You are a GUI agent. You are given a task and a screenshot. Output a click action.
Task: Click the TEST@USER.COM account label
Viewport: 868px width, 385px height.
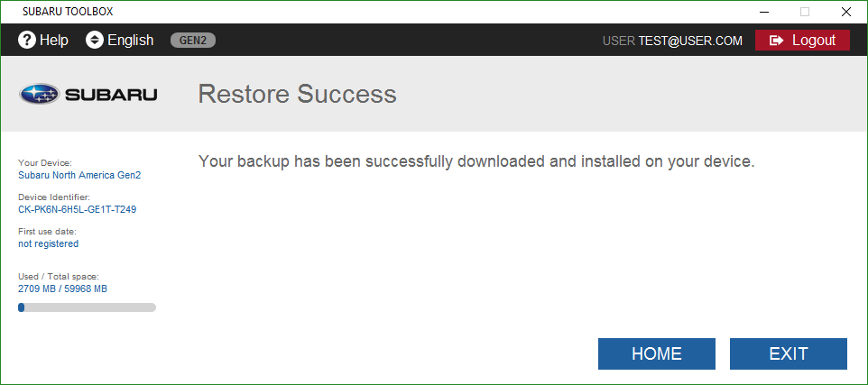(690, 41)
